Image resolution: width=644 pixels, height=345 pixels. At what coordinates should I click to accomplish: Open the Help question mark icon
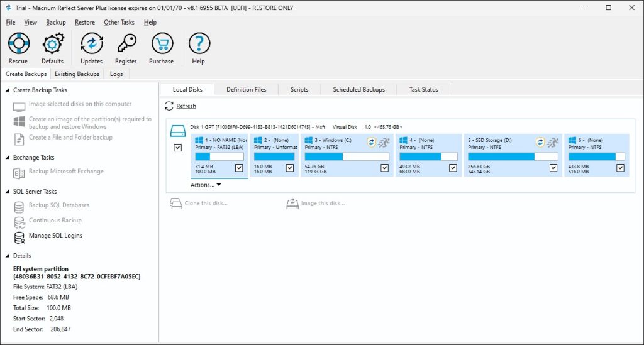(x=199, y=43)
